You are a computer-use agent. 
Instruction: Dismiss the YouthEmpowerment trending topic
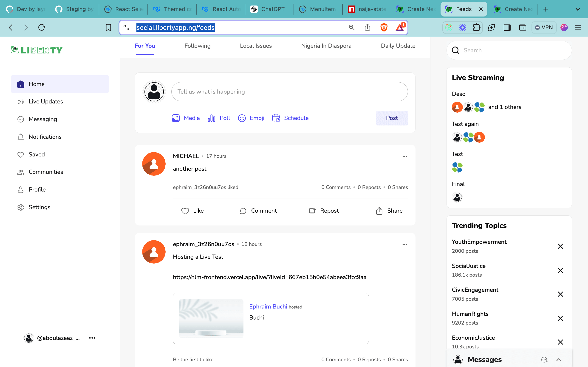tap(560, 246)
